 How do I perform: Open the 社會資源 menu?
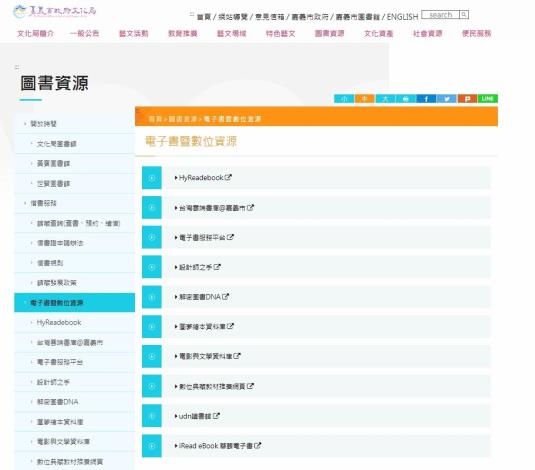coord(428,33)
